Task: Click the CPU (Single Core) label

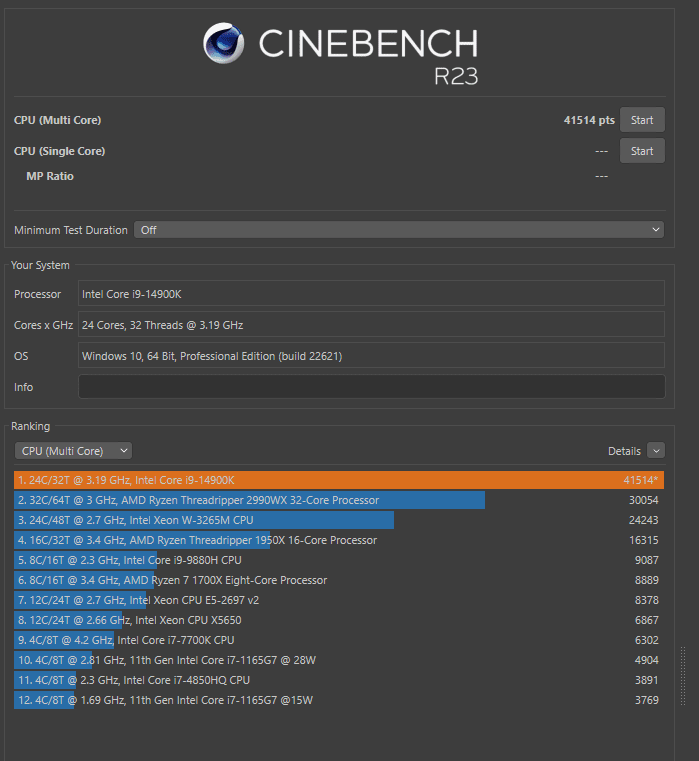Action: [59, 151]
